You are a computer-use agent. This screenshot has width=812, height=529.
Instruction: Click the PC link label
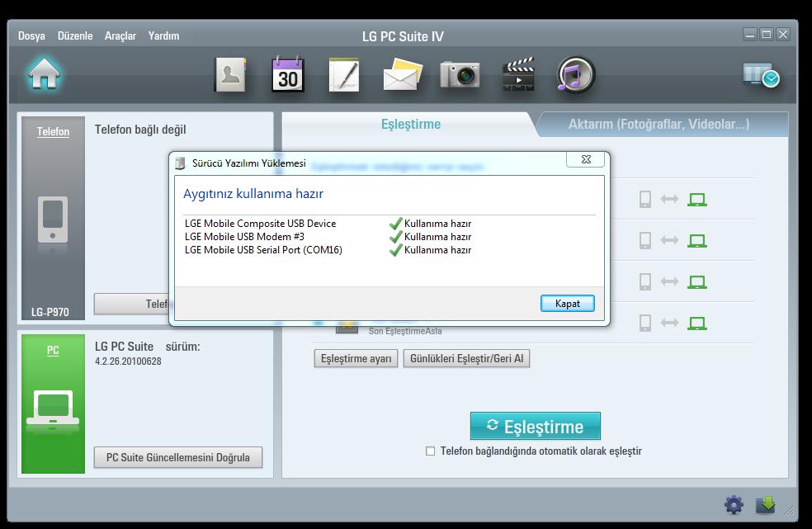coord(53,350)
